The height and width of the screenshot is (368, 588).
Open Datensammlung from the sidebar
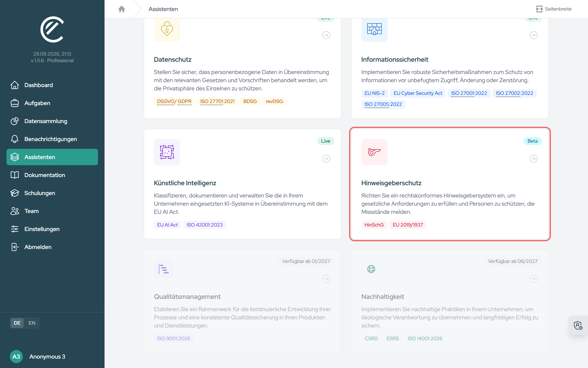(52, 121)
